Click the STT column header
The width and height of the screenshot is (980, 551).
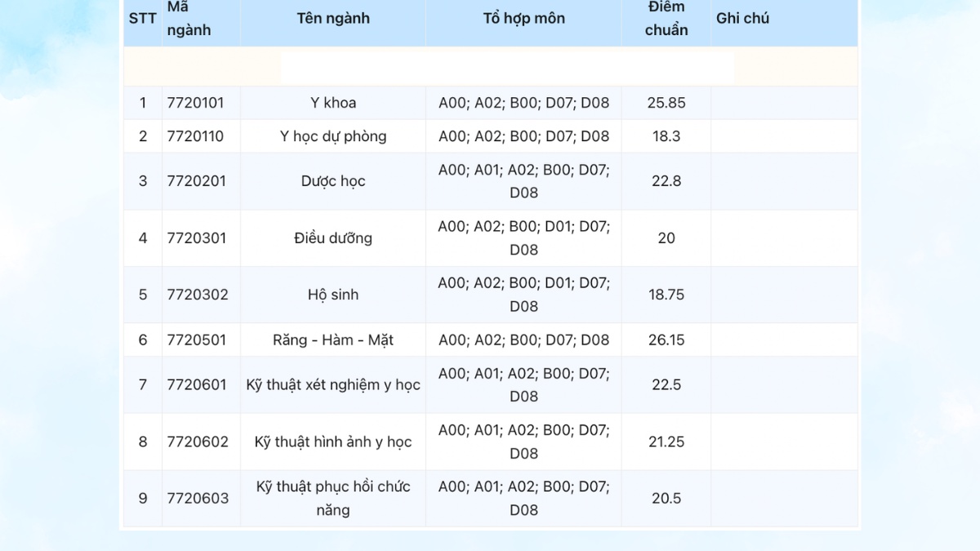[142, 18]
